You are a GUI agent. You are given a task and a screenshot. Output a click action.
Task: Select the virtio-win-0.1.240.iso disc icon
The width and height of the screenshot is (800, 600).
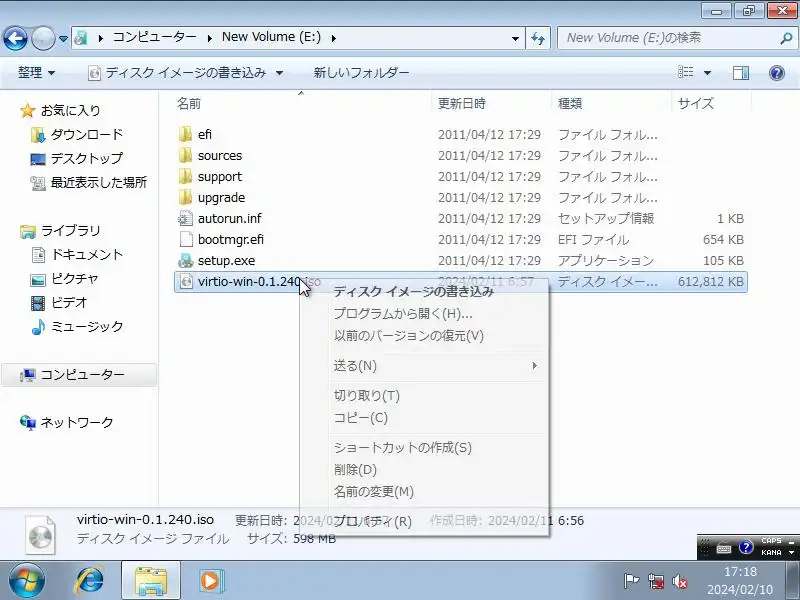[186, 281]
